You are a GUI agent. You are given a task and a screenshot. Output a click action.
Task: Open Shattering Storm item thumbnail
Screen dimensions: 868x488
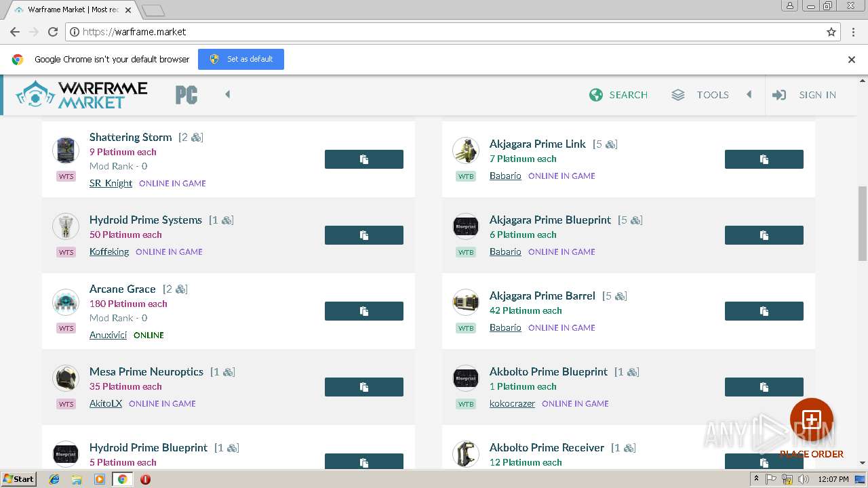tap(66, 150)
